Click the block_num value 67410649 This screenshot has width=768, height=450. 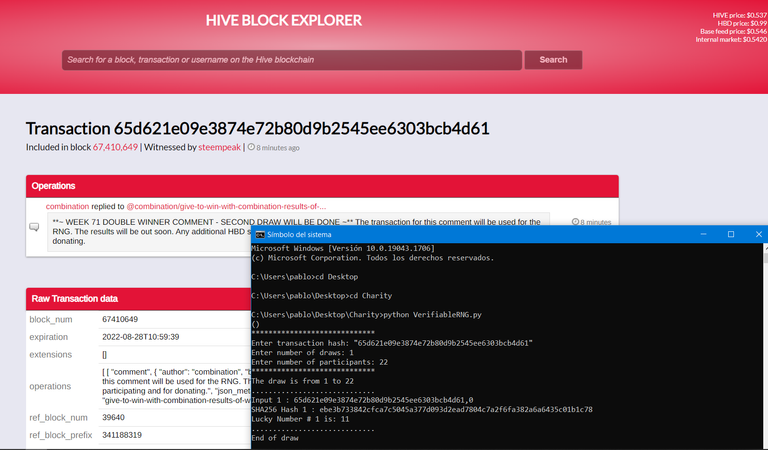(120, 319)
